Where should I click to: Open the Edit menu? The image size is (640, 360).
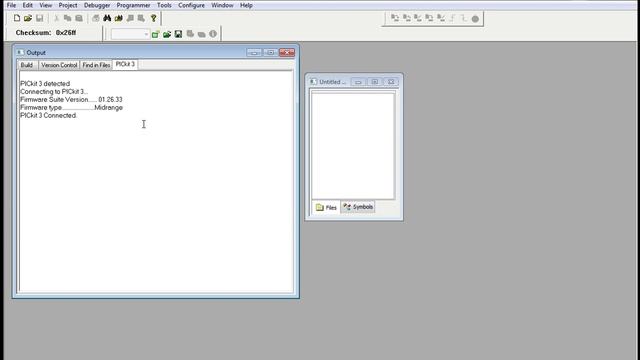click(27, 5)
